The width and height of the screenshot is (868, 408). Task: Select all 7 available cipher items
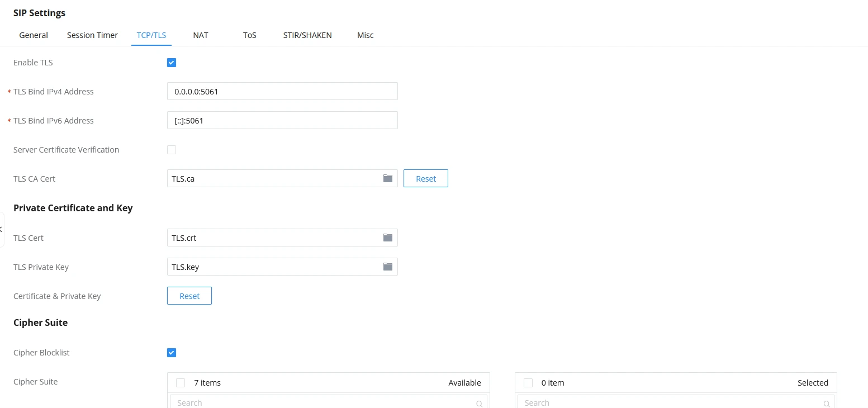click(x=181, y=383)
